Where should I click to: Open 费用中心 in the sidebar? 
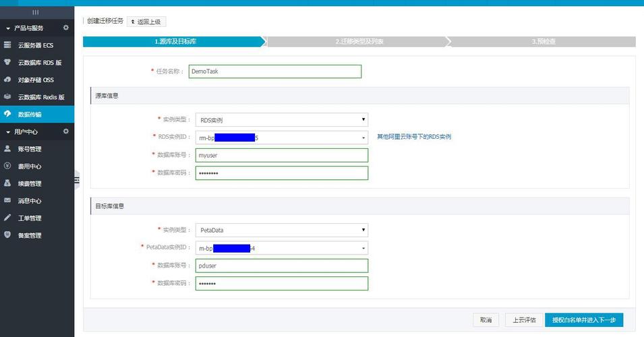(x=30, y=166)
